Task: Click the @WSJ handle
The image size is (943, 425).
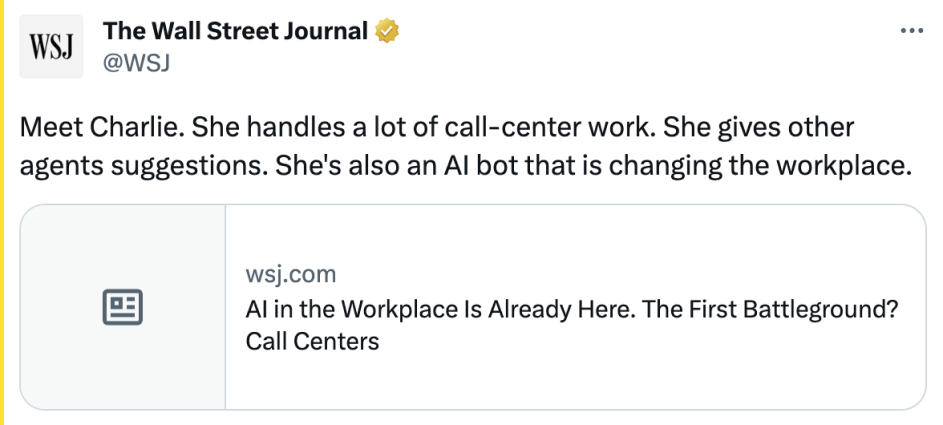Action: point(136,64)
